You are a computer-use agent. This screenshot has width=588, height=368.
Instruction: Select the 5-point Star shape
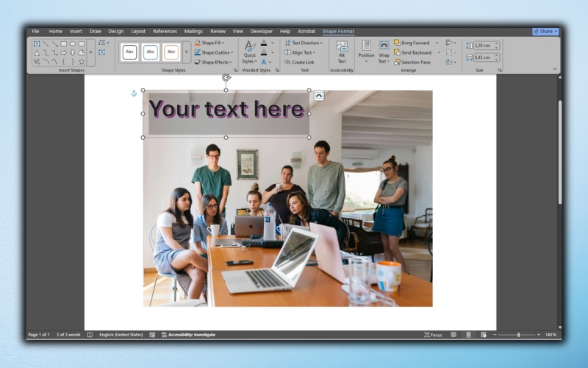(82, 62)
